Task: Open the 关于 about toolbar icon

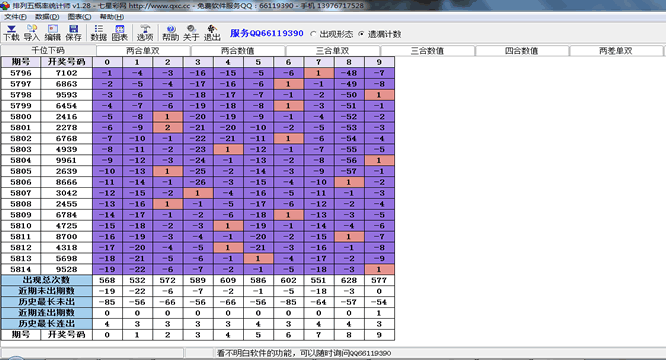Action: [191, 33]
